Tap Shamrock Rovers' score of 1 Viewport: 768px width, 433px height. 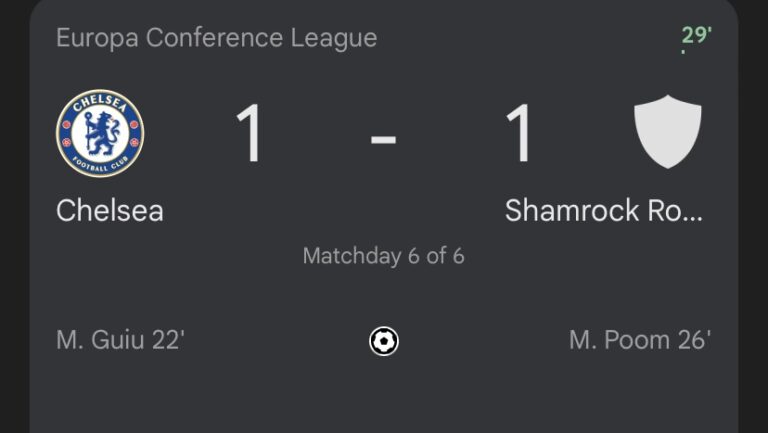[x=518, y=133]
